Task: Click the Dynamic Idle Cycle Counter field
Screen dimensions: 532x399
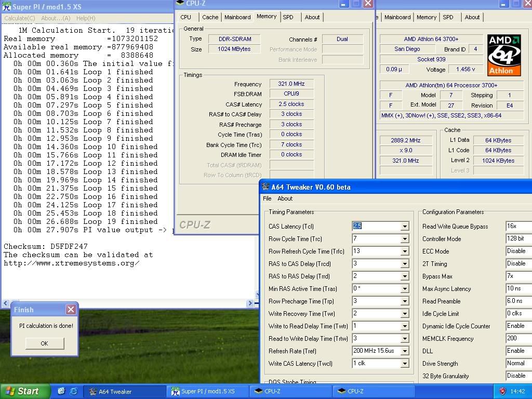Action: click(519, 326)
